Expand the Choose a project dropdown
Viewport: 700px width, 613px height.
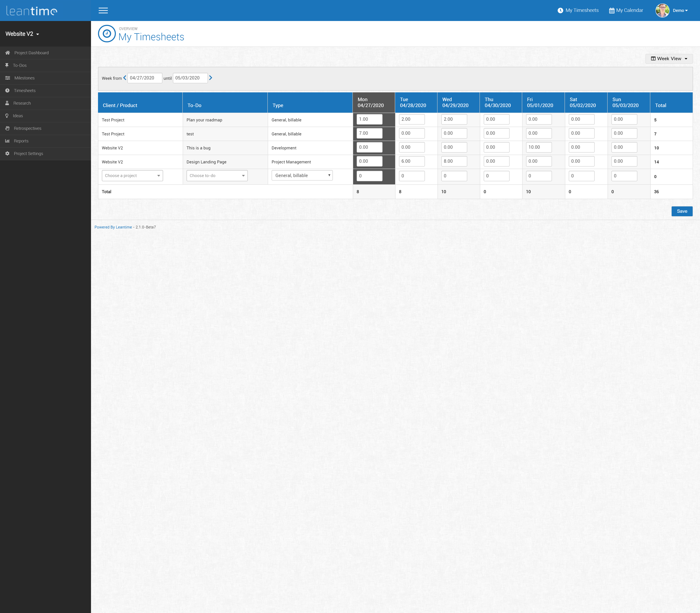(132, 175)
